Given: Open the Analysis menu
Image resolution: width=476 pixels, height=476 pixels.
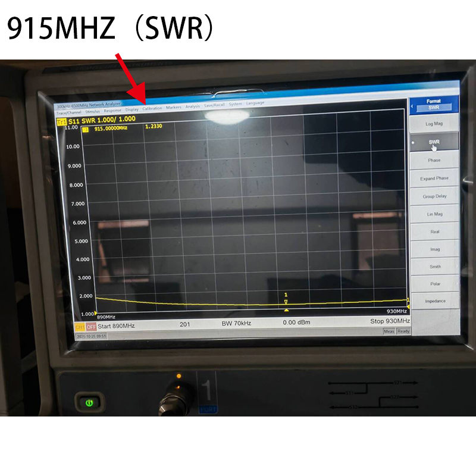Looking at the screenshot, I should point(192,107).
